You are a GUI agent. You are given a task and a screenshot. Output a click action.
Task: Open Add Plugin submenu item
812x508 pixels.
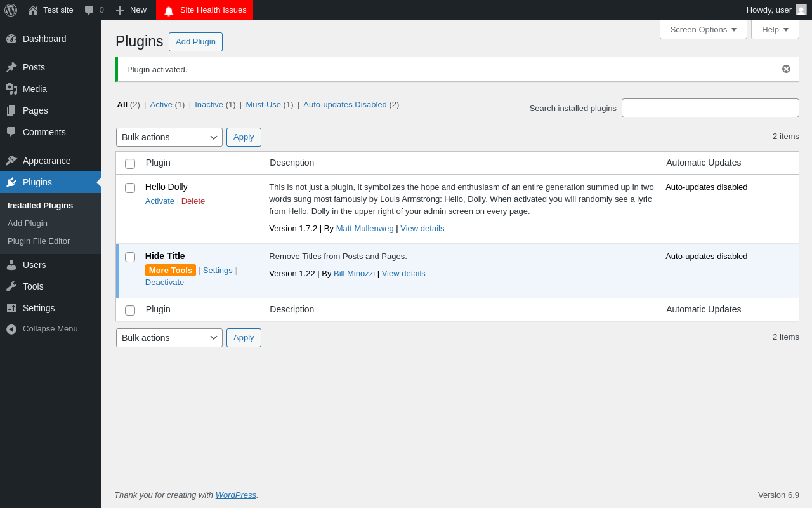click(x=28, y=224)
